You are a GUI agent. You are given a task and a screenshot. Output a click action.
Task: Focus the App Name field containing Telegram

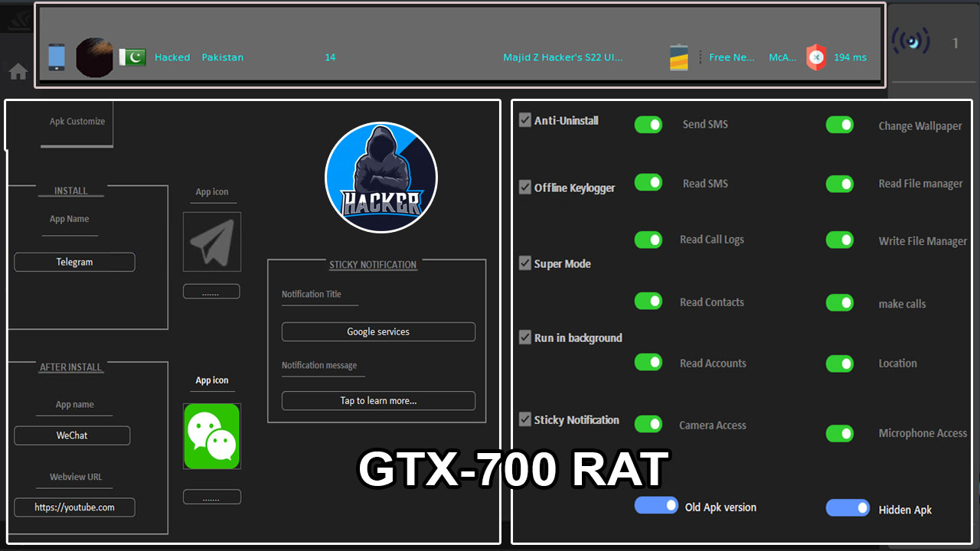tap(74, 262)
